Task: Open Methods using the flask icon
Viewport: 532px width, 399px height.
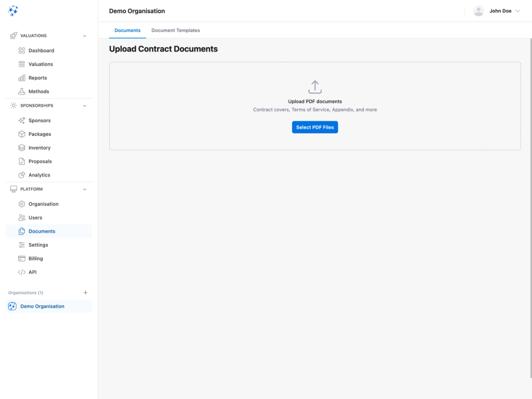Action: coord(21,91)
